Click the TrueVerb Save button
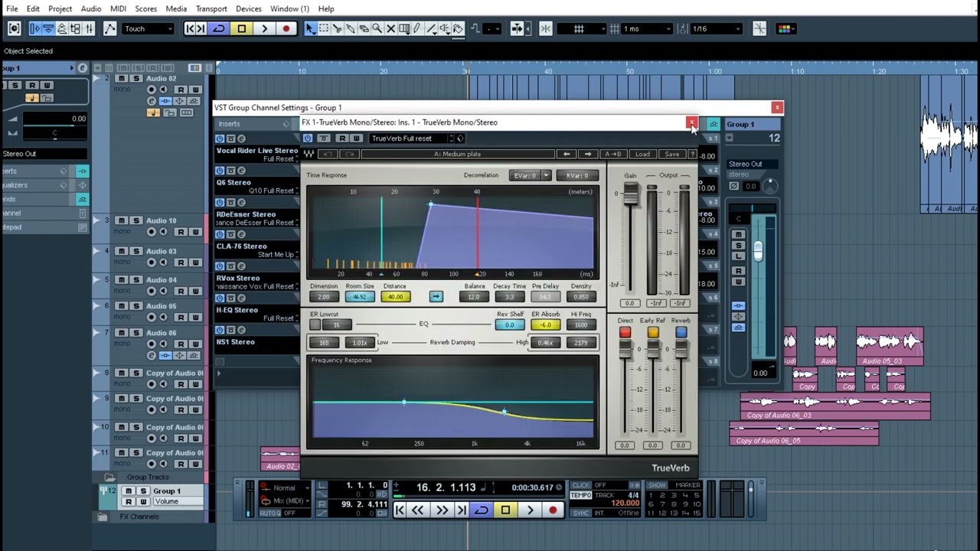 pos(671,154)
